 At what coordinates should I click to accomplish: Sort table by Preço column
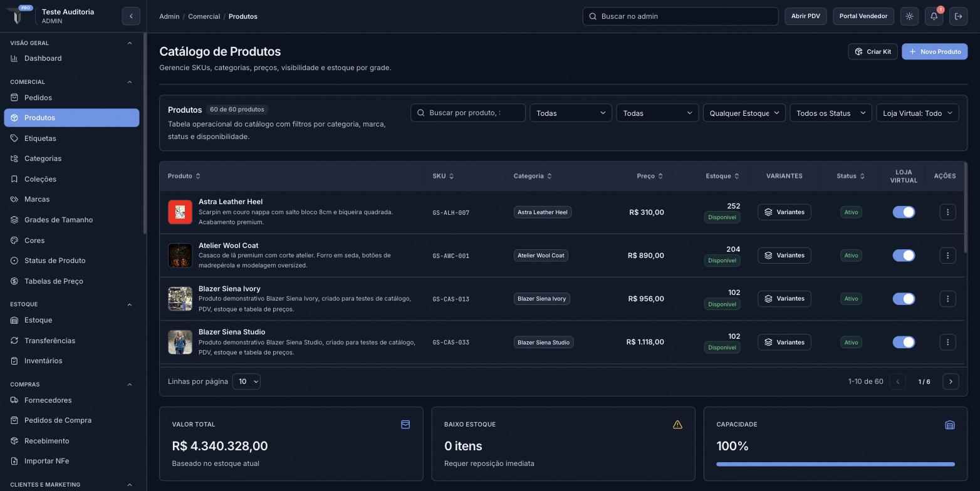tap(650, 176)
